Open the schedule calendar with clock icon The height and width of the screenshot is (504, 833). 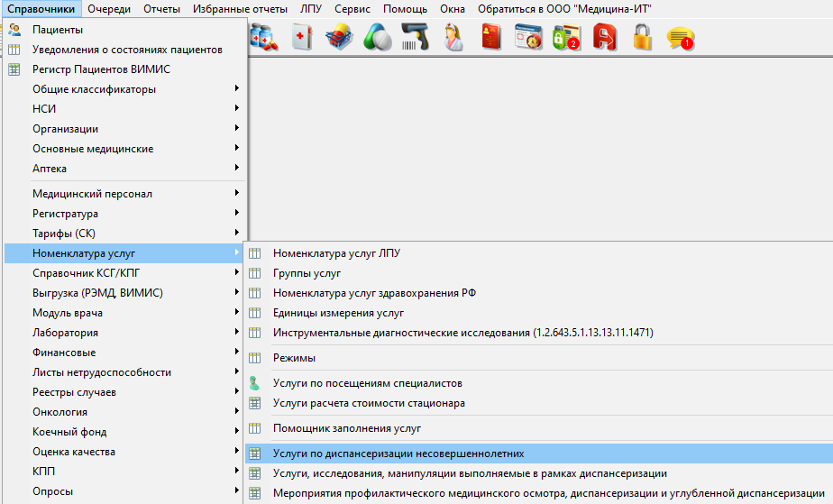528,37
